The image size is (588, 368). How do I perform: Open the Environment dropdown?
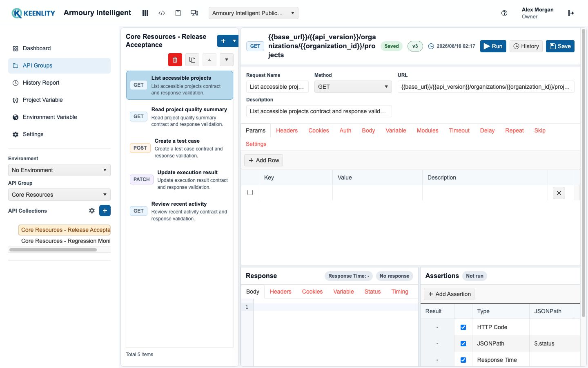[x=59, y=170]
